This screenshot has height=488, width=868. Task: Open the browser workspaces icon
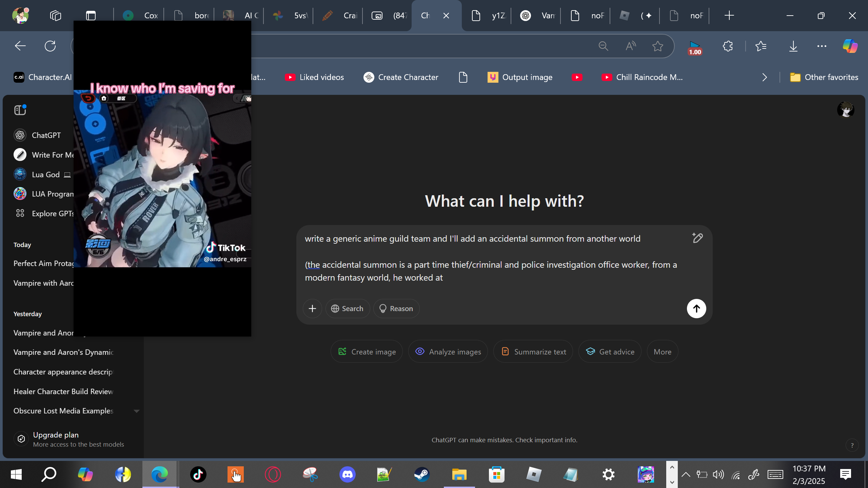56,16
